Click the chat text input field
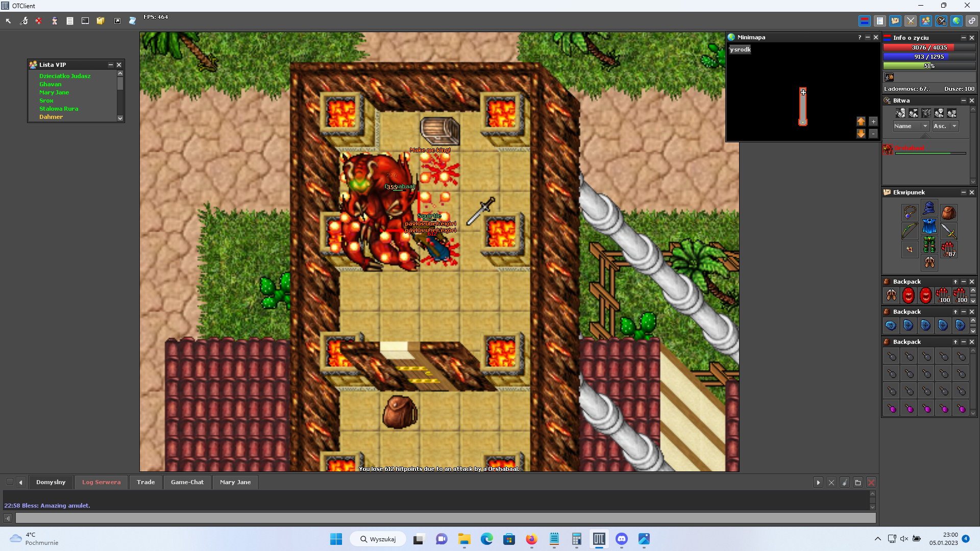The width and height of the screenshot is (980, 551). [x=446, y=518]
